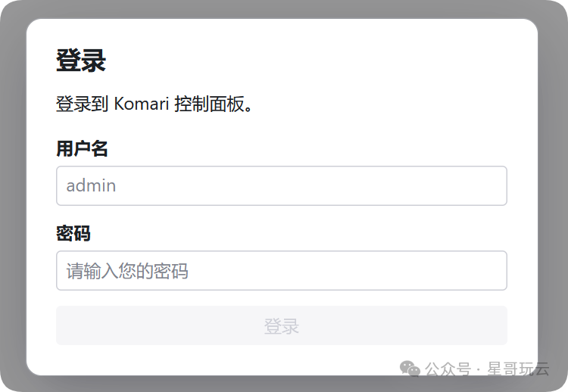Click the grayed 登录 text inside submit button
This screenshot has height=392, width=568.
pos(282,326)
